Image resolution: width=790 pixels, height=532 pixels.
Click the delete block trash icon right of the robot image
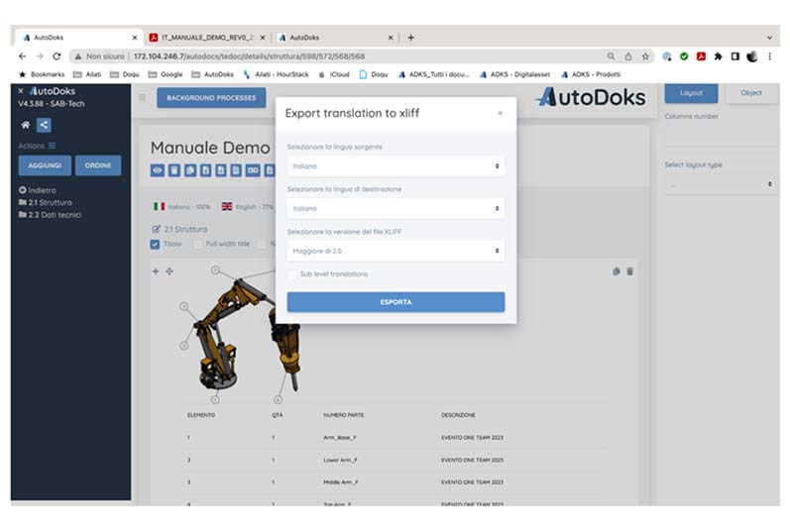coord(629,271)
